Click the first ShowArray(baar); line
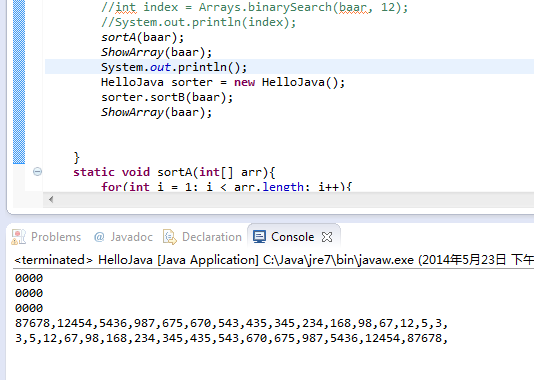The height and width of the screenshot is (380, 534). tap(156, 52)
